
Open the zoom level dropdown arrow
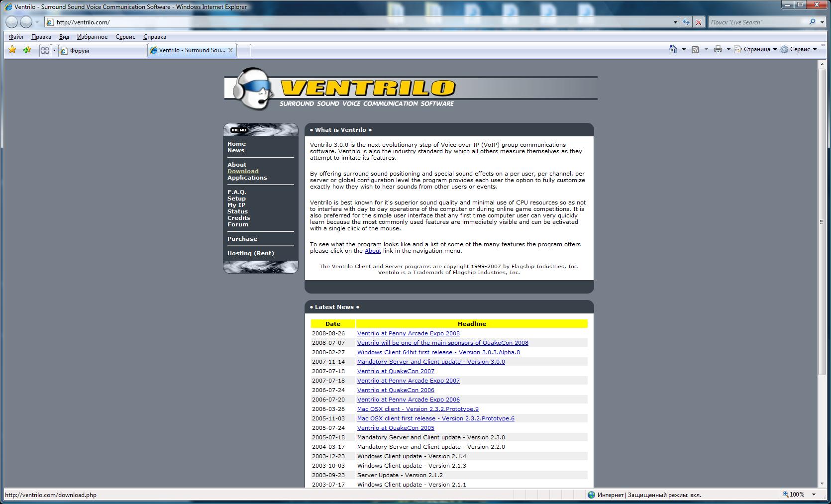tap(814, 495)
